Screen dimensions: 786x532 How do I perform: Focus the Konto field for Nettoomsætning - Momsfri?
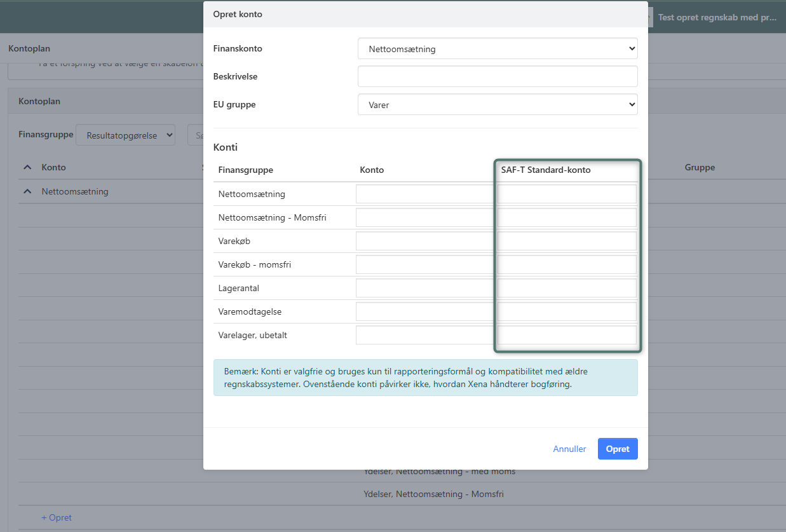(x=426, y=217)
